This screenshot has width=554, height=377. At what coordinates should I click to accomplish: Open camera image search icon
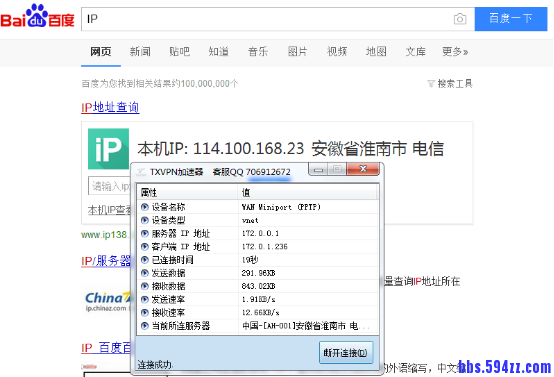[460, 19]
